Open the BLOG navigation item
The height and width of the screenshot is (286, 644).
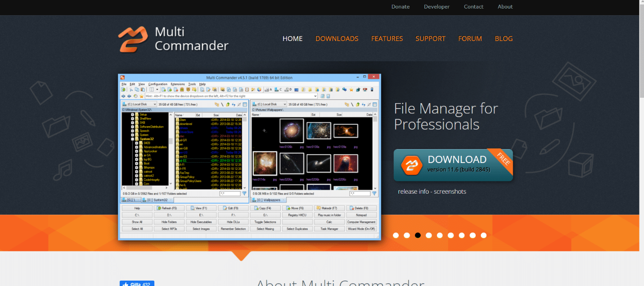pyautogui.click(x=504, y=39)
